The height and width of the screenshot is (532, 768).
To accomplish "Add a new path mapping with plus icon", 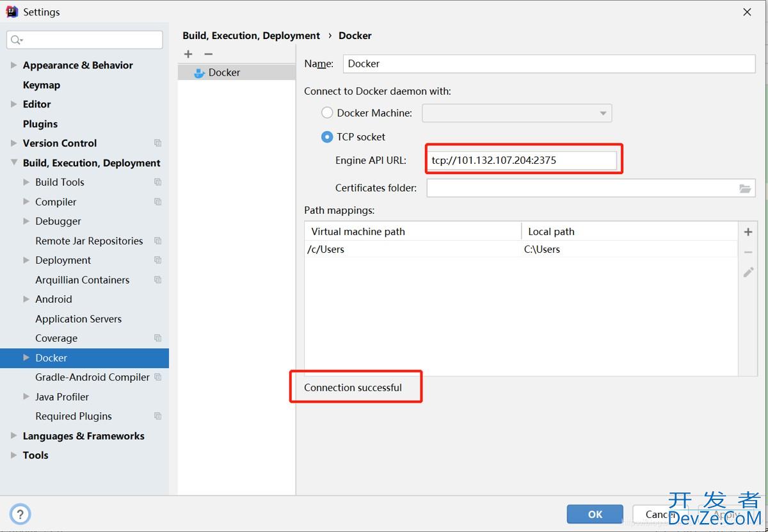I will pyautogui.click(x=748, y=232).
